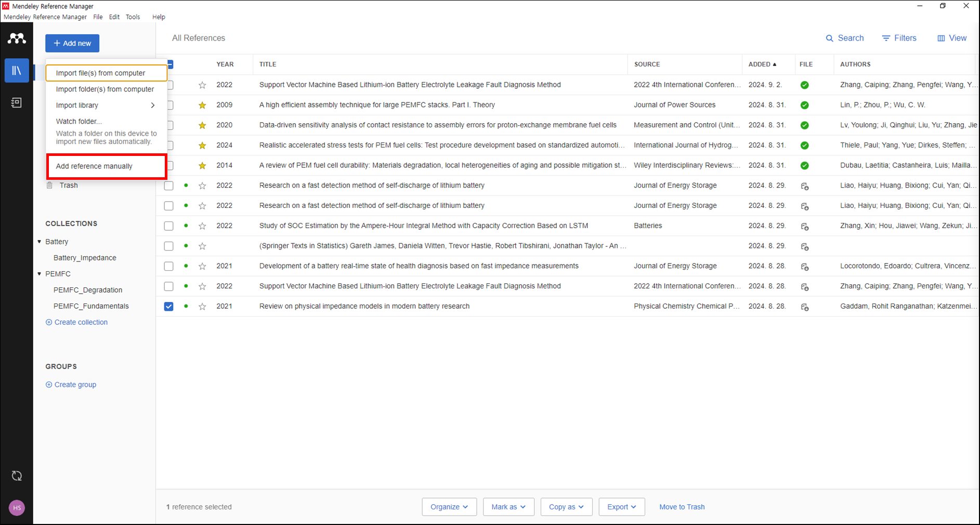Open the Trash folder
Image resolution: width=980 pixels, height=525 pixels.
(x=69, y=185)
